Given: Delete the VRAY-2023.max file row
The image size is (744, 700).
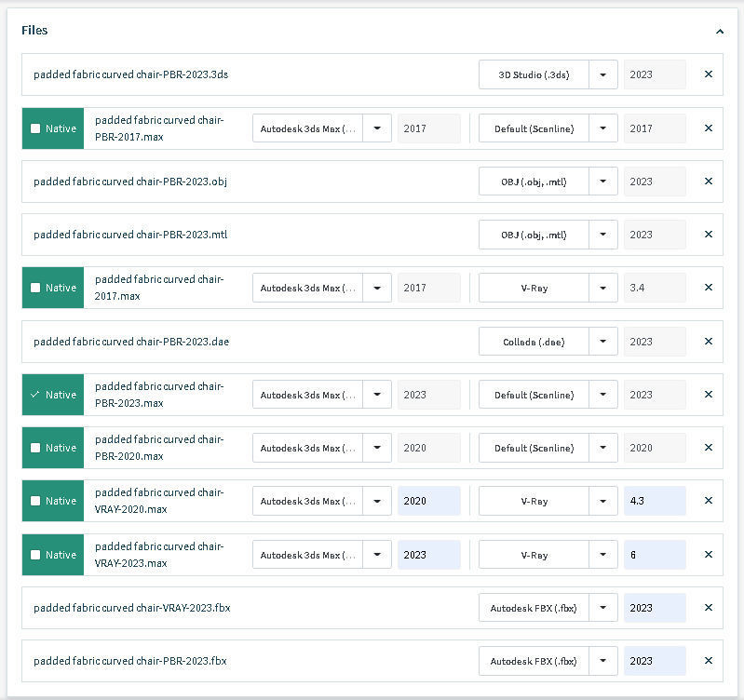Looking at the screenshot, I should click(708, 555).
